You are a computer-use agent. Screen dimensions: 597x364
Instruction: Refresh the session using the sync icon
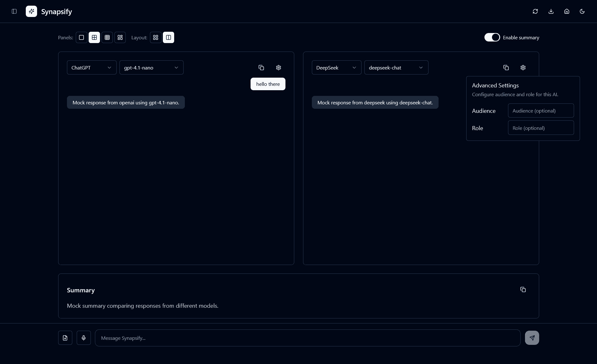(x=535, y=11)
